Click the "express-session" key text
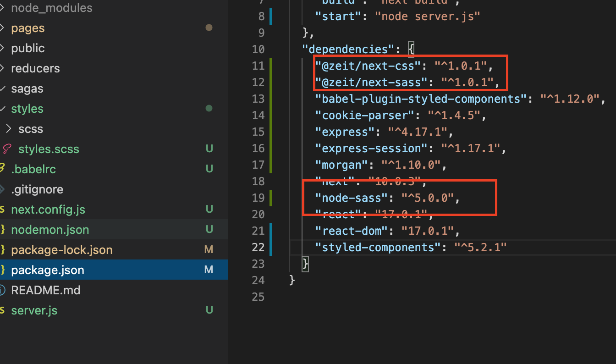The image size is (616, 364). coord(371,148)
